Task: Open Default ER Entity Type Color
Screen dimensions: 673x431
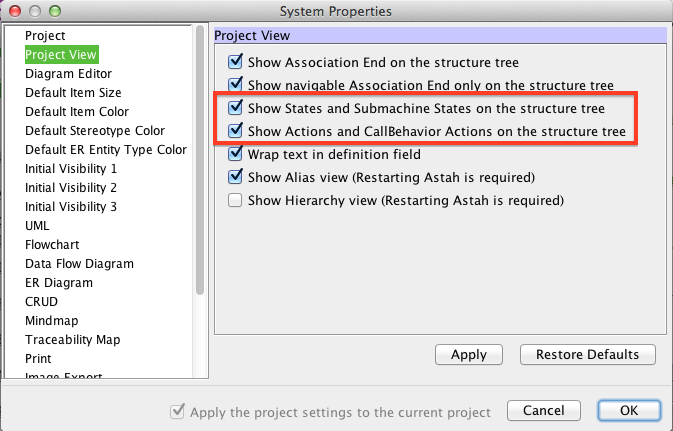Action: 105,149
